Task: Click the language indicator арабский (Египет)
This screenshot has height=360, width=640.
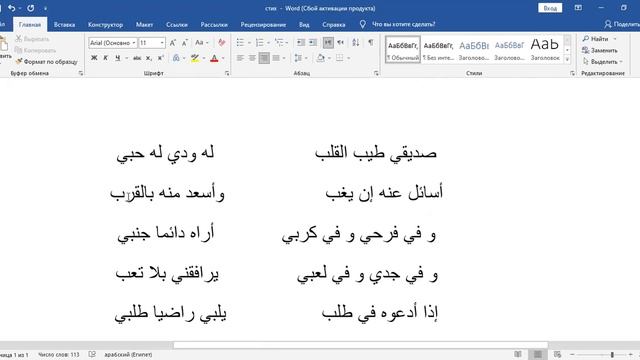Action: [x=128, y=354]
